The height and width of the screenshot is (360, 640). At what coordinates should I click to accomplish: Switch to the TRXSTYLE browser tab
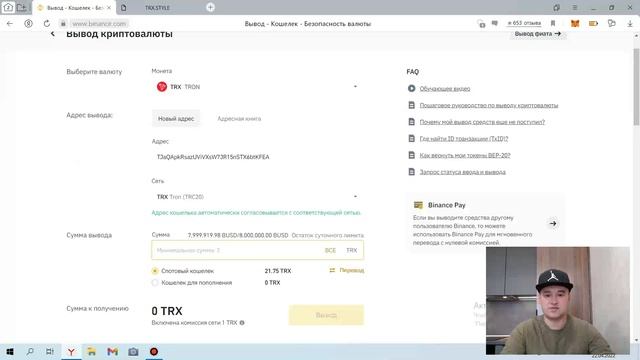pyautogui.click(x=158, y=8)
